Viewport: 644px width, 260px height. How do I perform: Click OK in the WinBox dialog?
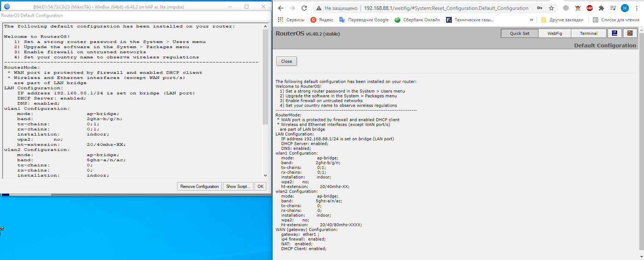click(x=260, y=187)
